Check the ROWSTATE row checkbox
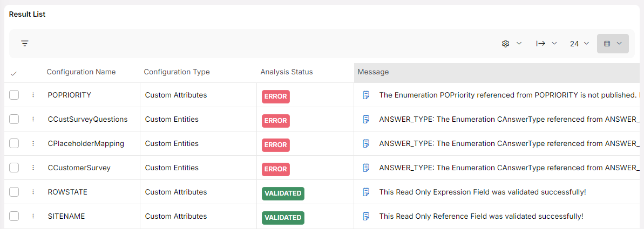644x229 pixels. coord(14,192)
